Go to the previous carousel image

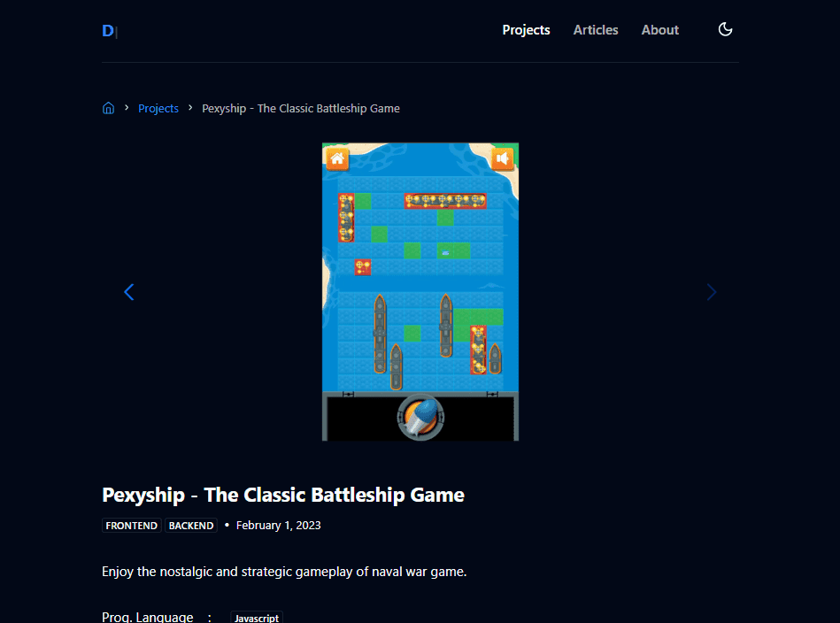(129, 292)
